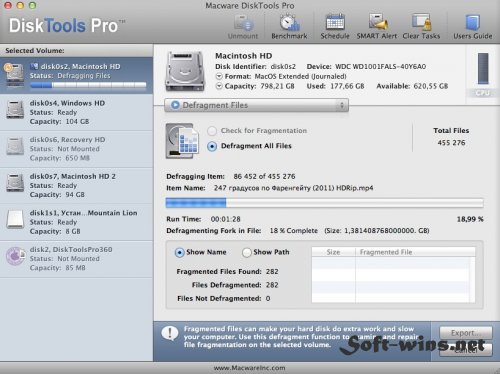Click the large Macintosh HD drive icon

(x=185, y=71)
